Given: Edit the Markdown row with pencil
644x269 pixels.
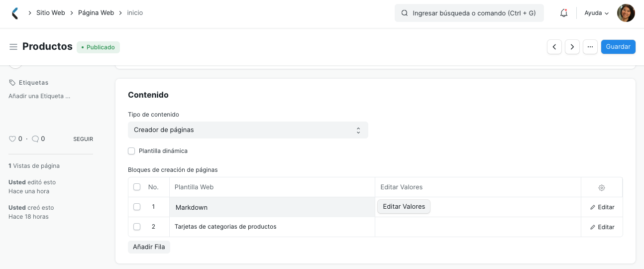Looking at the screenshot, I should (x=602, y=207).
